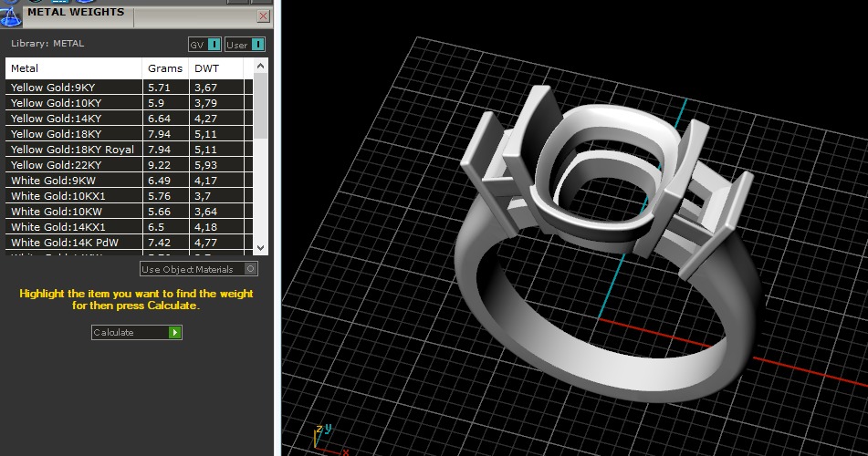This screenshot has height=456, width=868.
Task: Click the 5,93 DWT value
Action: [205, 165]
